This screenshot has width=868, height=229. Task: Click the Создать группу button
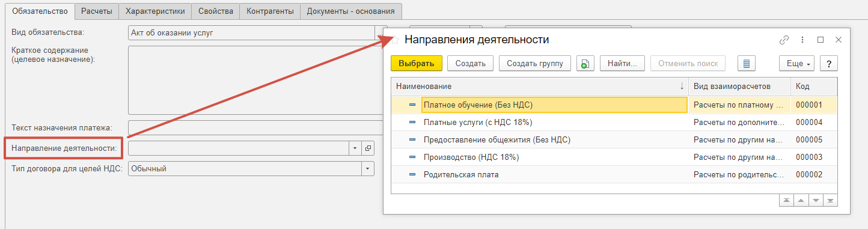tap(534, 63)
